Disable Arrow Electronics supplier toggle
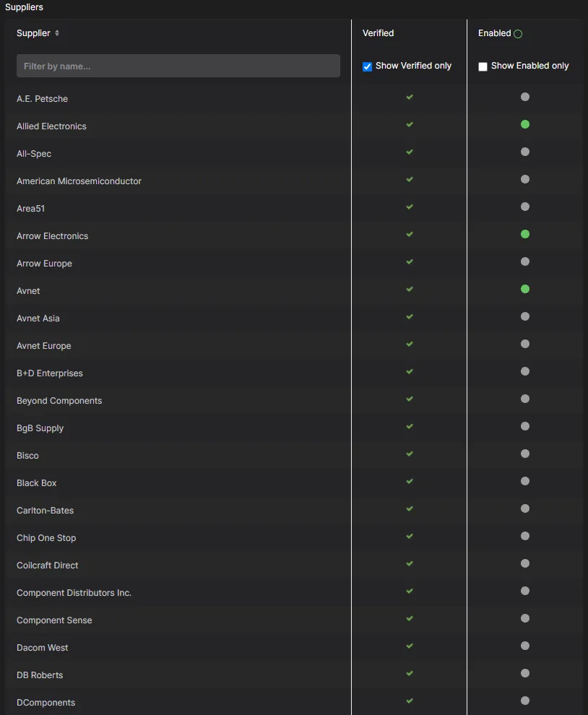 tap(525, 235)
